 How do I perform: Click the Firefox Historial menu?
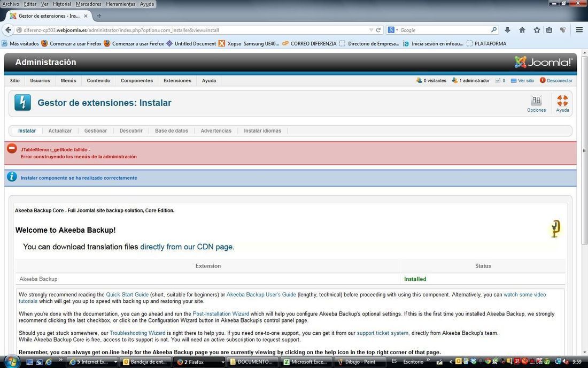[x=62, y=4]
